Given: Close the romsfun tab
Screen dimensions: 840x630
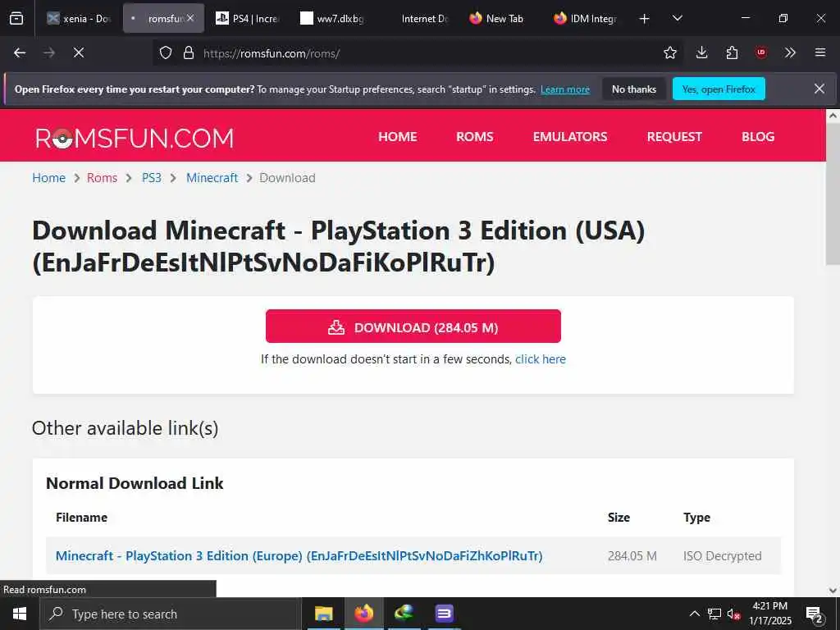Looking at the screenshot, I should pos(190,18).
